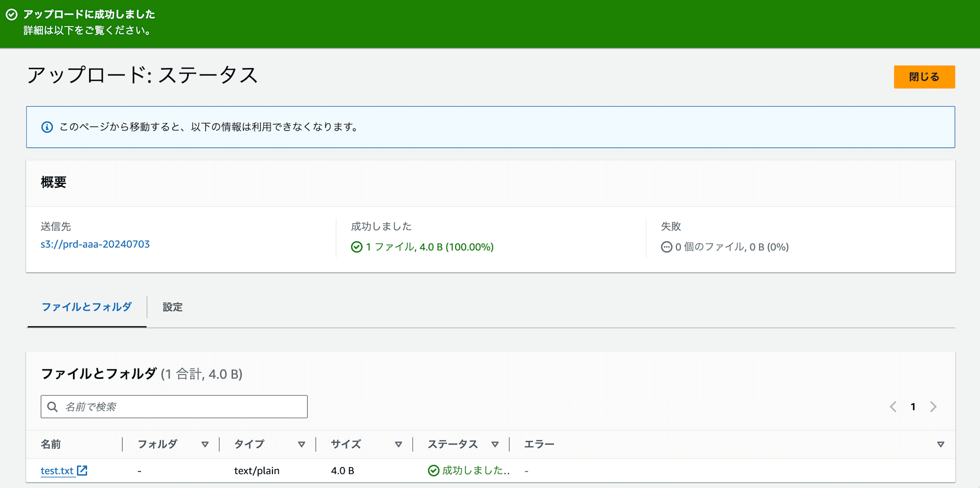Image resolution: width=980 pixels, height=488 pixels.
Task: Click the ファイルとフォルダ (1 合計, 4.0 B) heading
Action: 142,374
